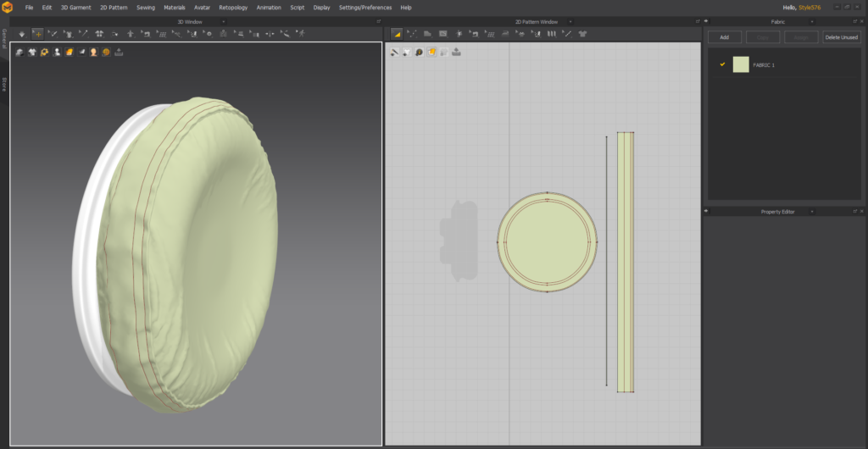Open the Sewing menu
Image resolution: width=868 pixels, height=449 pixels.
click(146, 7)
